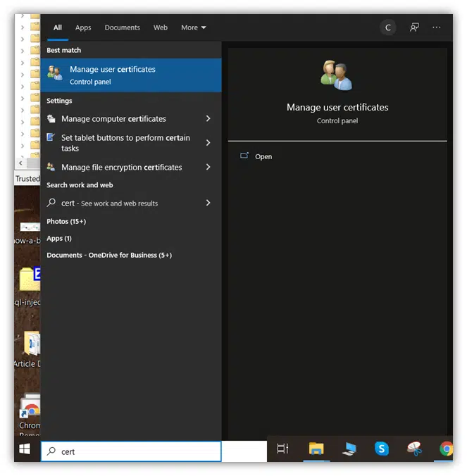Expand arrow for cert web results

pyautogui.click(x=208, y=203)
